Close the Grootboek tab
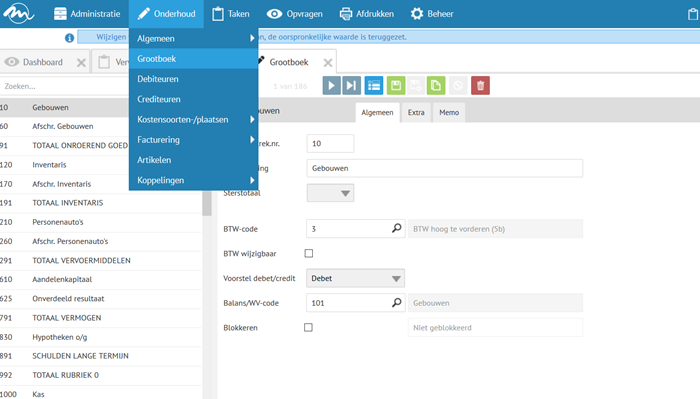The width and height of the screenshot is (700, 399). (328, 62)
